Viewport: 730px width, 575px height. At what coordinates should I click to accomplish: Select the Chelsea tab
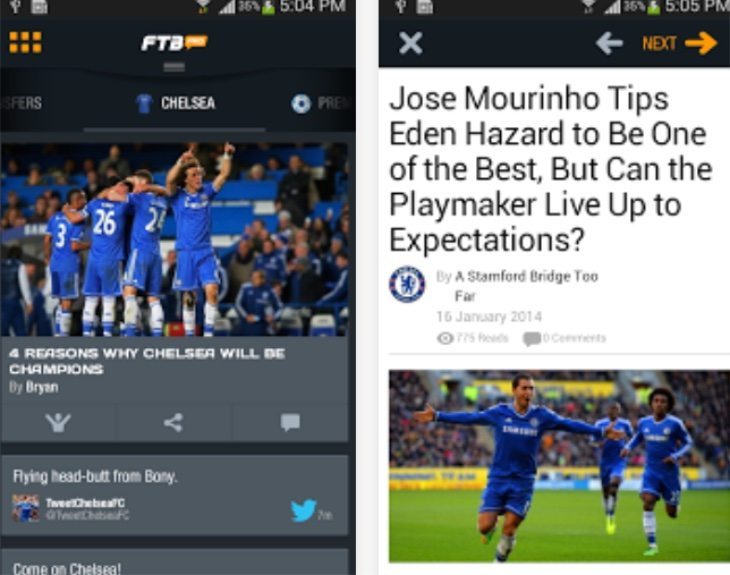pos(176,103)
